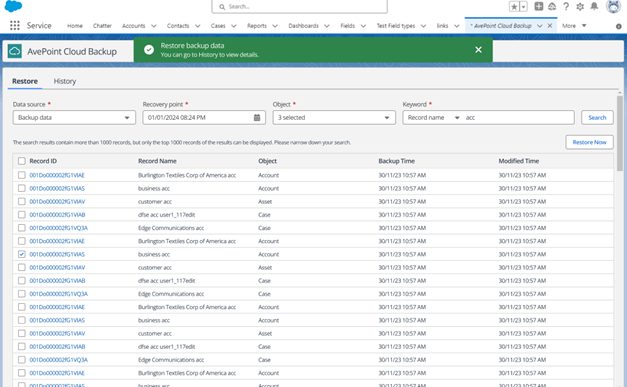
Task: Select the Restore tab
Action: tap(25, 81)
